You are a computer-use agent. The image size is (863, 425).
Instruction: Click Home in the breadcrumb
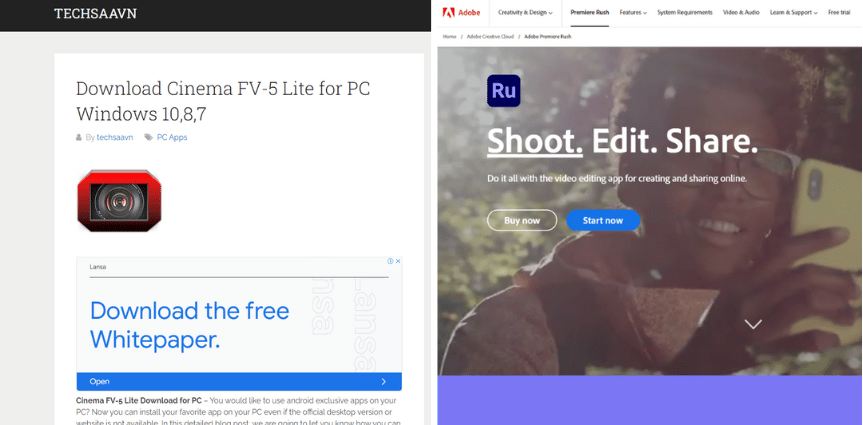[450, 36]
